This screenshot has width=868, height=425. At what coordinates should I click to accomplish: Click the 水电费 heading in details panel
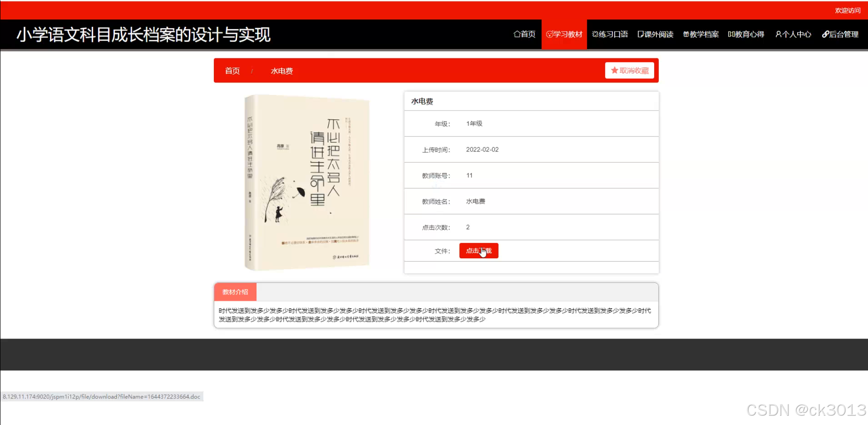pos(422,101)
